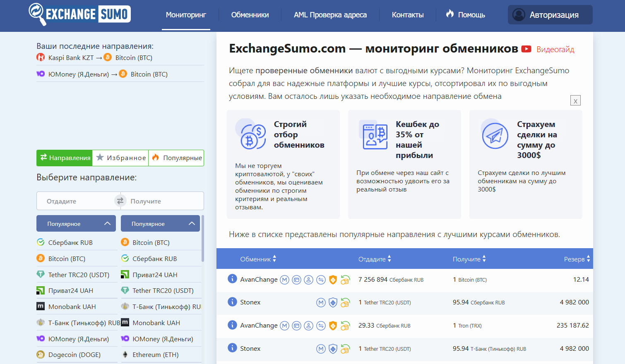Collapse the right Популярное receive list

click(x=160, y=223)
